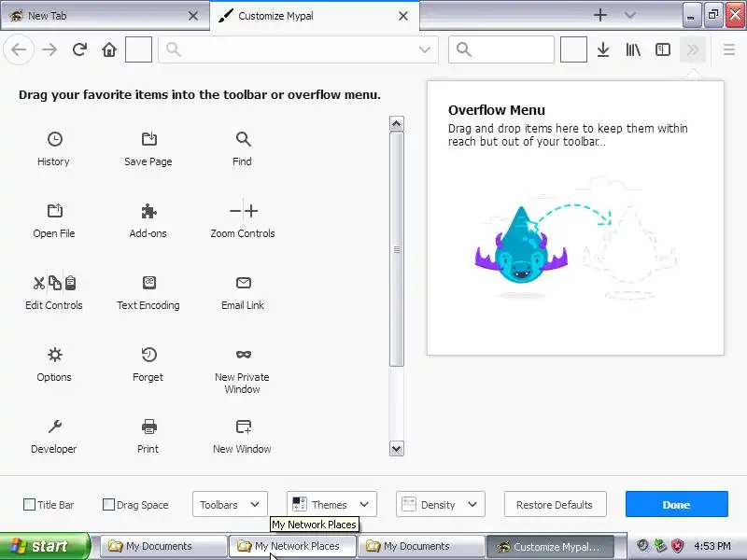Click the taskbar clock showing 4:53 PM
This screenshot has height=560, width=747.
click(x=712, y=546)
